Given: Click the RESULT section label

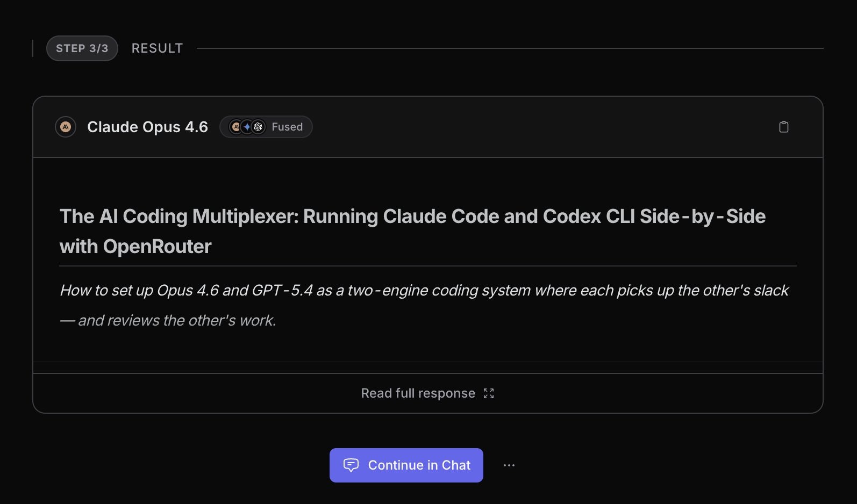Looking at the screenshot, I should [157, 48].
